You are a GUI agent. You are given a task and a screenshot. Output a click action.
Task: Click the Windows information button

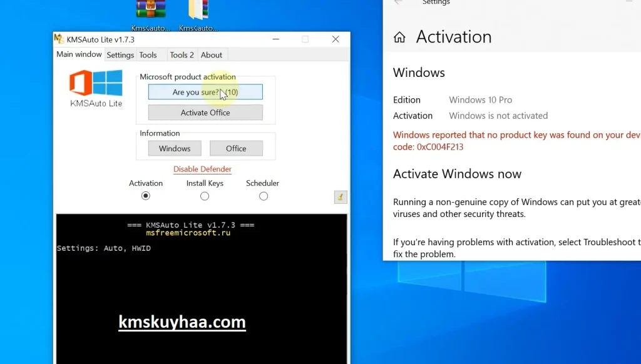pyautogui.click(x=175, y=148)
